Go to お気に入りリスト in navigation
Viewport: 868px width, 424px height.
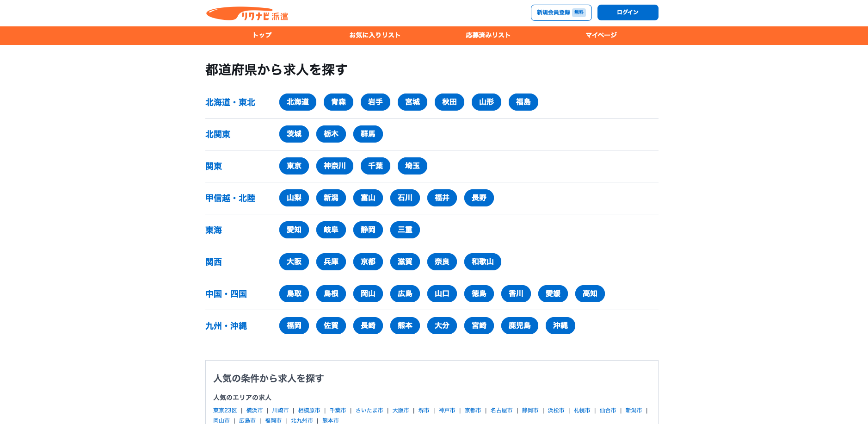coord(375,35)
